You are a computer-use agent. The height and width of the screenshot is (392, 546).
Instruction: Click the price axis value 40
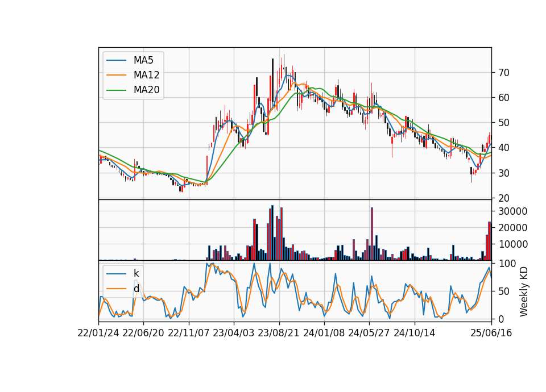504,148
